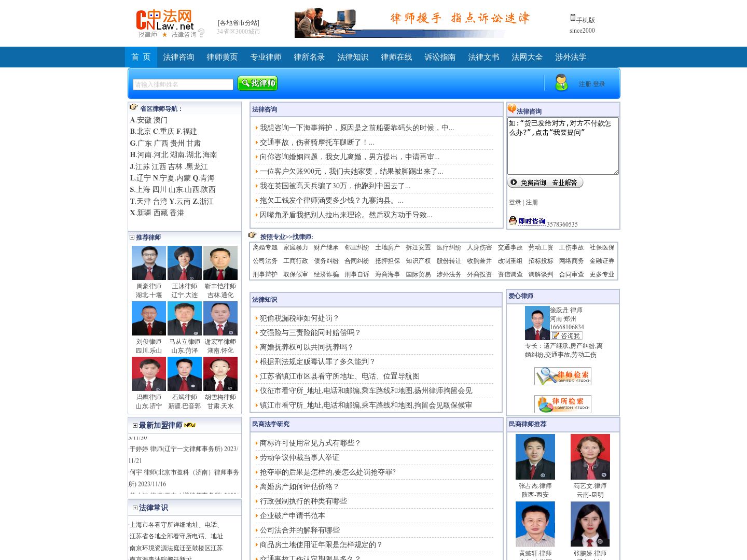Open photo of 刘俊律师 四川乐山
This screenshot has width=747, height=560.
pos(149,318)
